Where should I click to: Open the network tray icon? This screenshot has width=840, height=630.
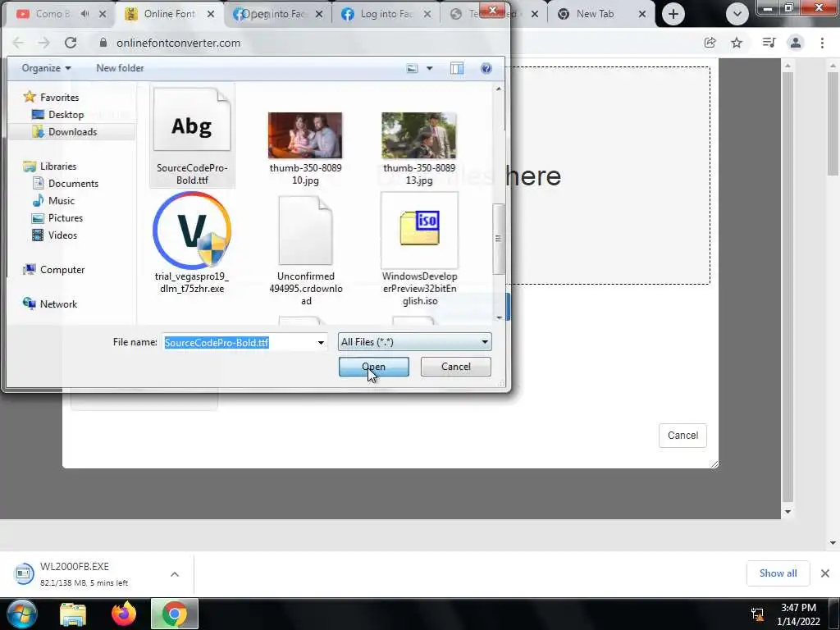pos(757,614)
